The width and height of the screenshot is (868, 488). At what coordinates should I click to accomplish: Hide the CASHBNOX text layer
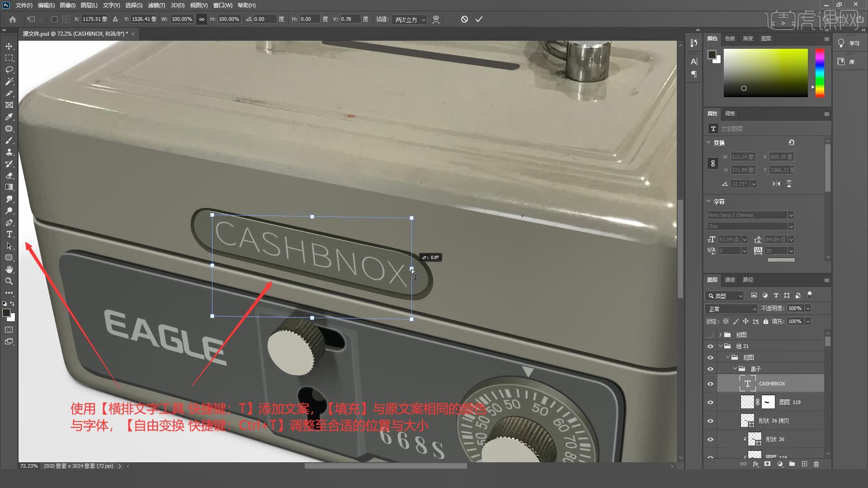710,384
